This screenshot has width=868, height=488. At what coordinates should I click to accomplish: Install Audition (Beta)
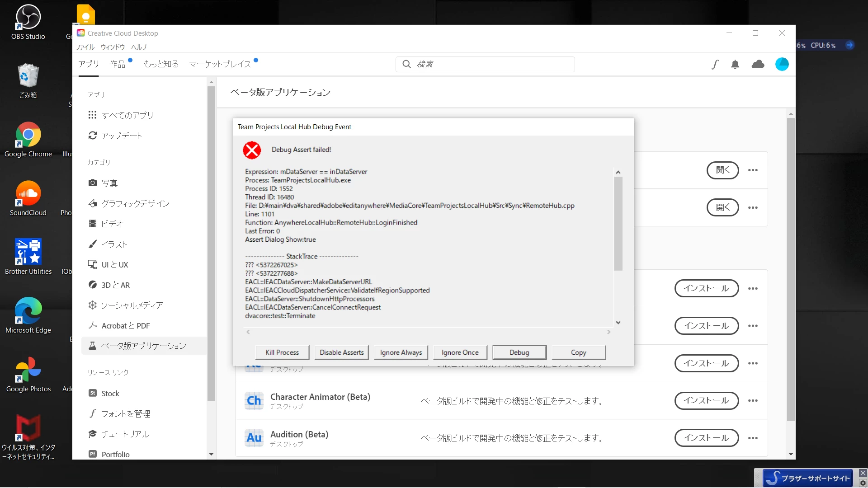707,438
